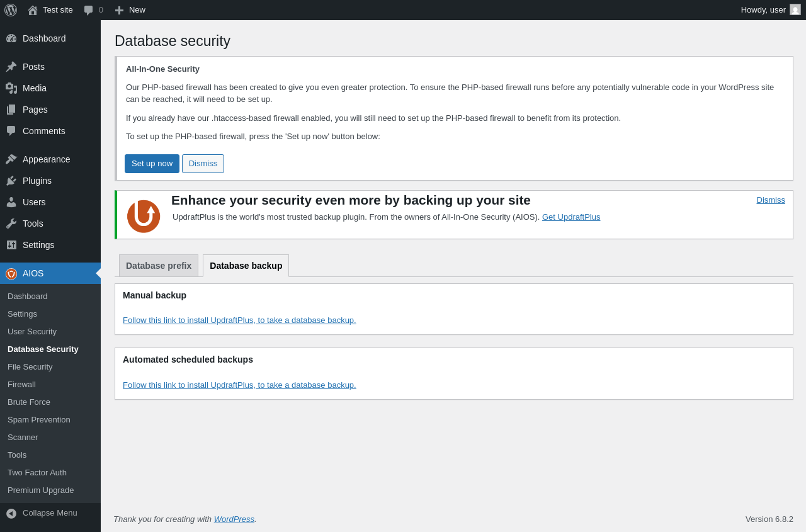
Task: Switch to Database prefix tab
Action: (x=159, y=266)
